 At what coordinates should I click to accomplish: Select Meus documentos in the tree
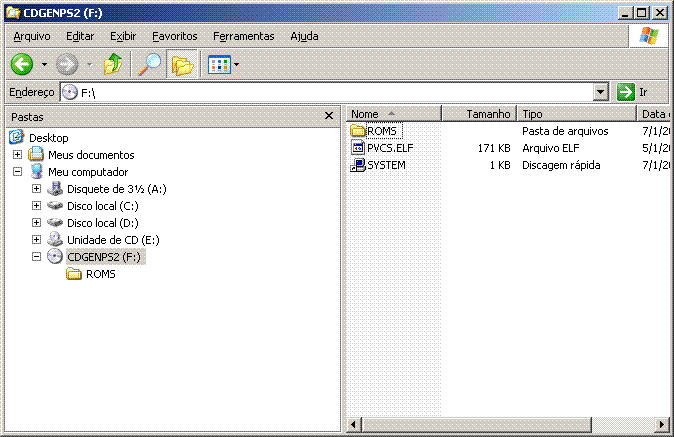click(91, 155)
